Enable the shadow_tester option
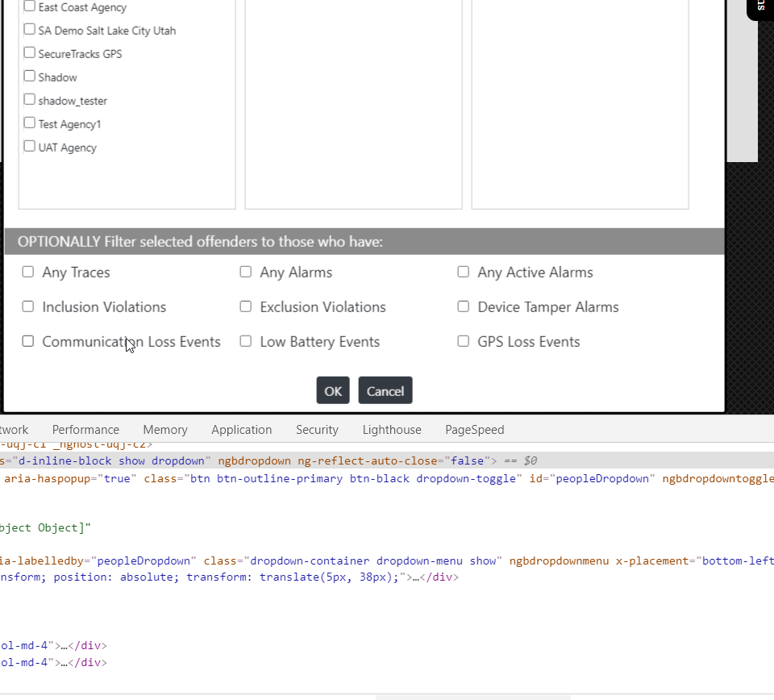 tap(29, 99)
